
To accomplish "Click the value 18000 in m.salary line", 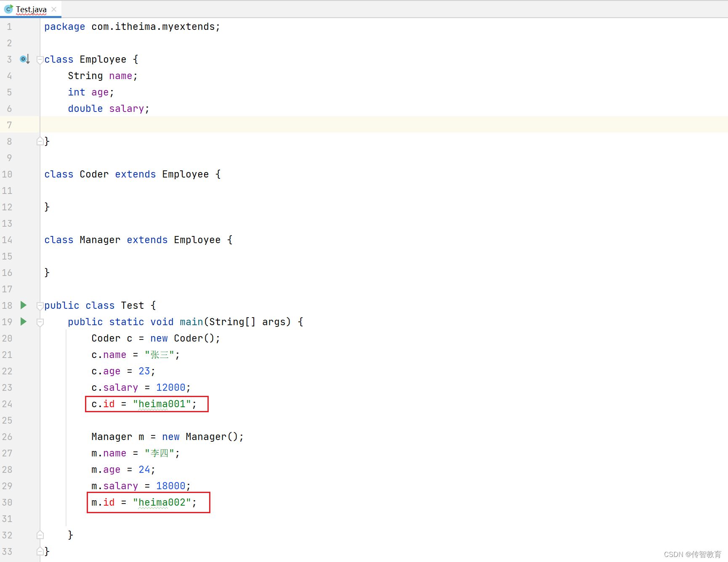I will (171, 486).
